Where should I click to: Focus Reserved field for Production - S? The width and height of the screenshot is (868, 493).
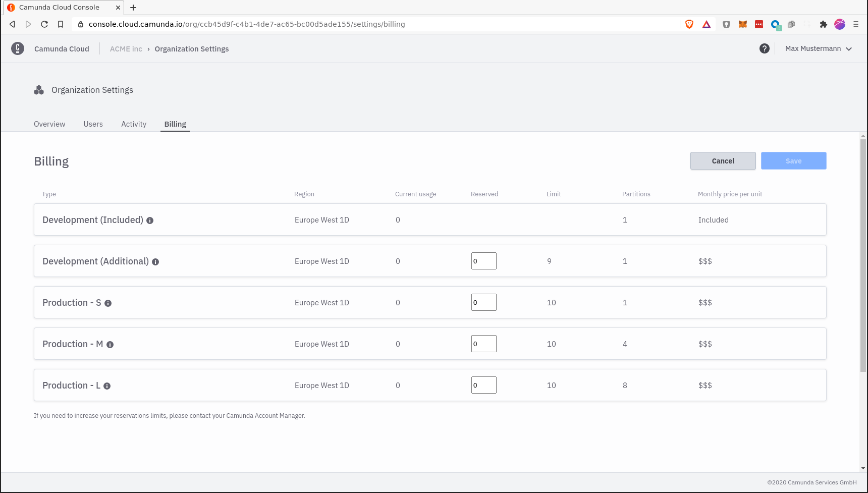[x=484, y=302]
